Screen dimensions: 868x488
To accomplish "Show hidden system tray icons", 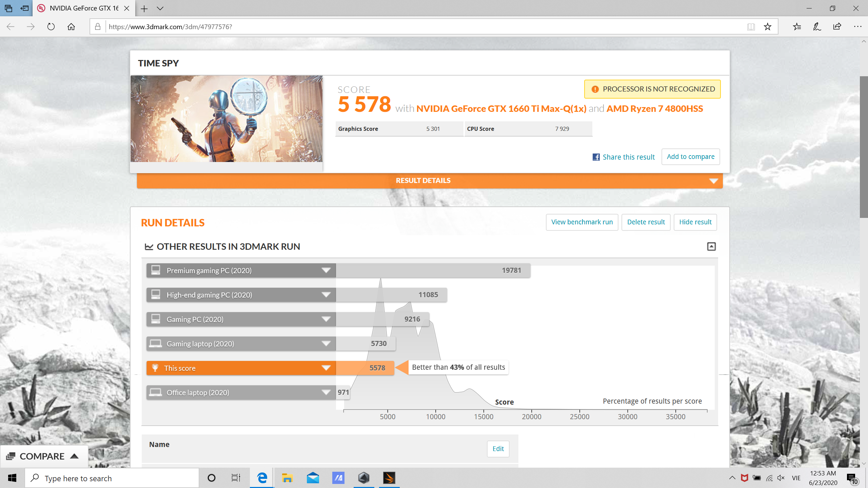I will pyautogui.click(x=732, y=478).
